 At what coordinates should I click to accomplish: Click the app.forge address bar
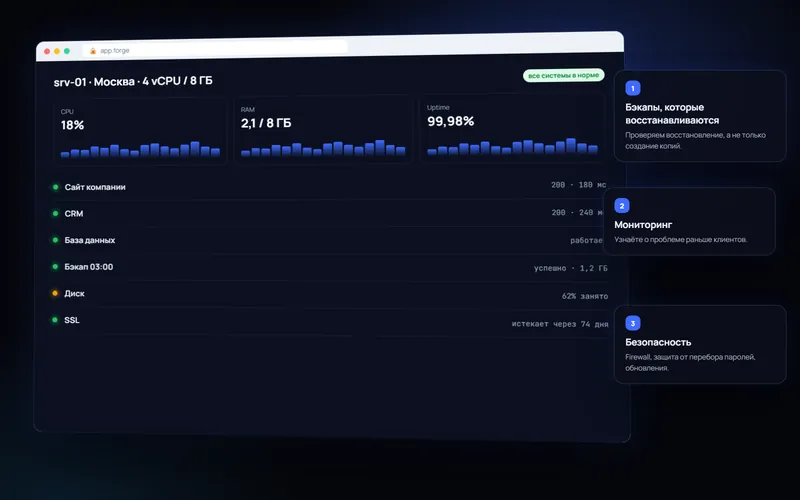[x=215, y=48]
